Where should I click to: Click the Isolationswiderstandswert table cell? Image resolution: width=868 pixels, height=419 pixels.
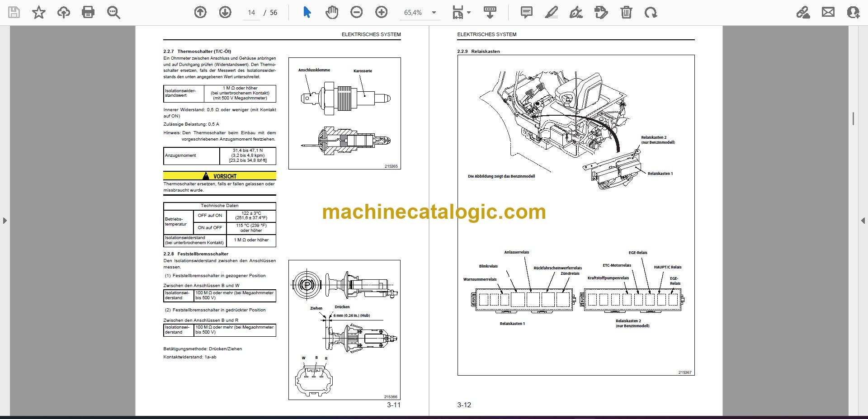[184, 93]
